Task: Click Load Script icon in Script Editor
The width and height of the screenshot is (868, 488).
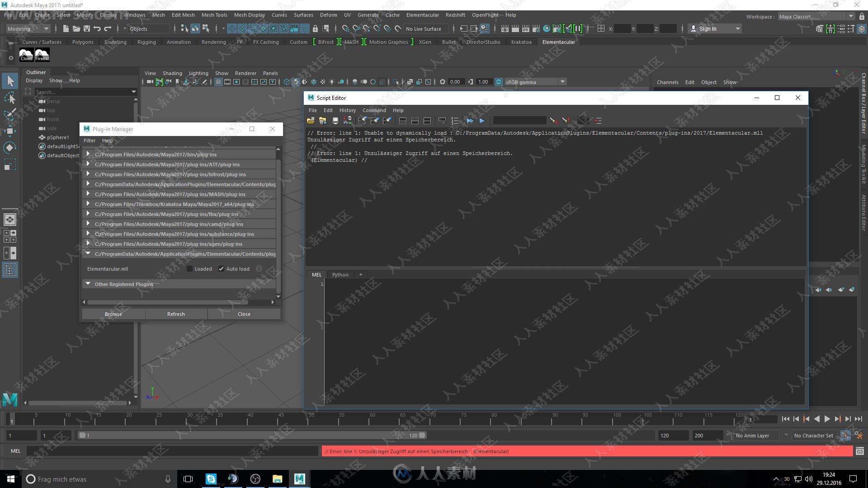Action: [311, 121]
